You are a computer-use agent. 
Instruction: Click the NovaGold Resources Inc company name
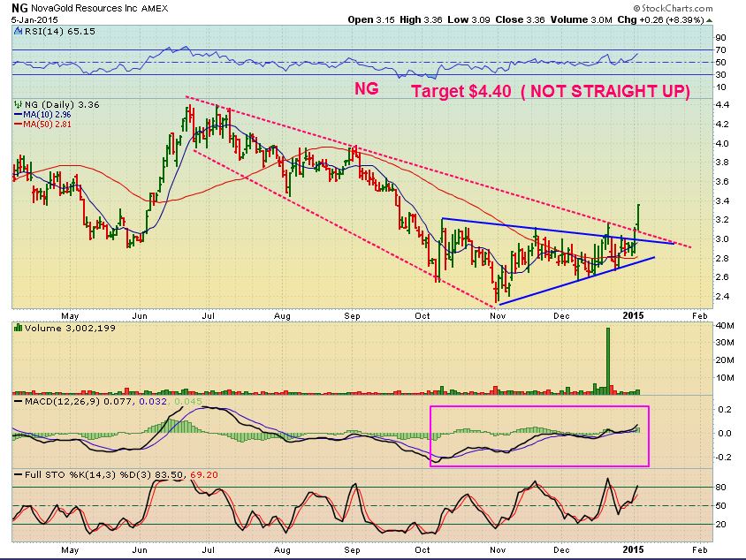pos(84,9)
